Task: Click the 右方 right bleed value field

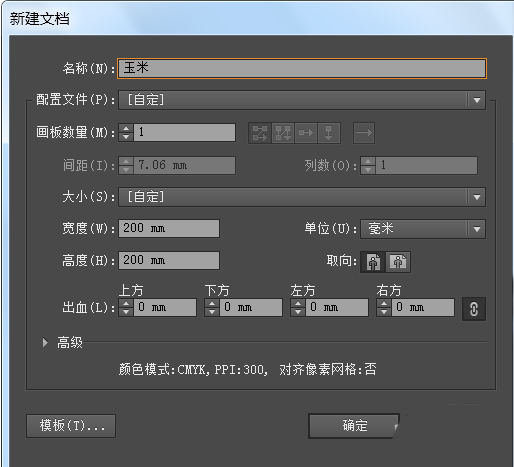Action: (423, 307)
